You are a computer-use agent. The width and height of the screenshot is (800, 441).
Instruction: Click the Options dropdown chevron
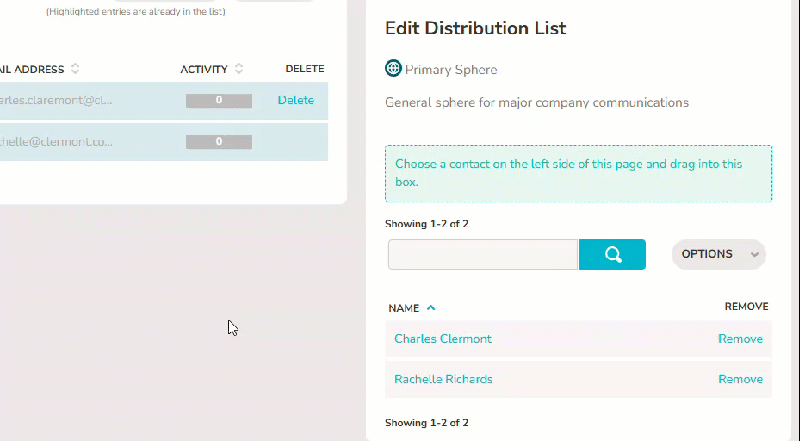click(755, 254)
